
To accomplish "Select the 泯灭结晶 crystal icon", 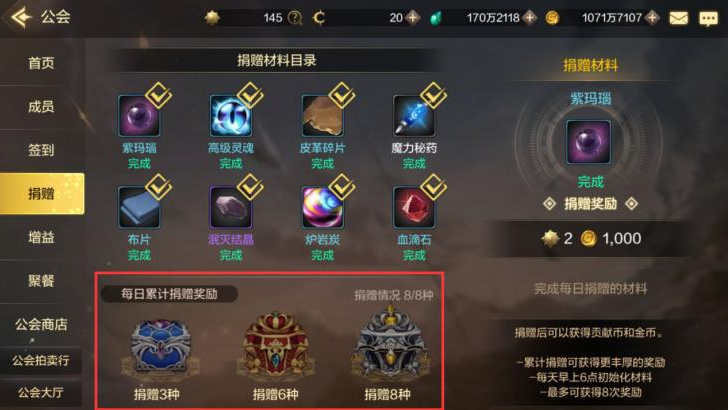I will click(230, 208).
